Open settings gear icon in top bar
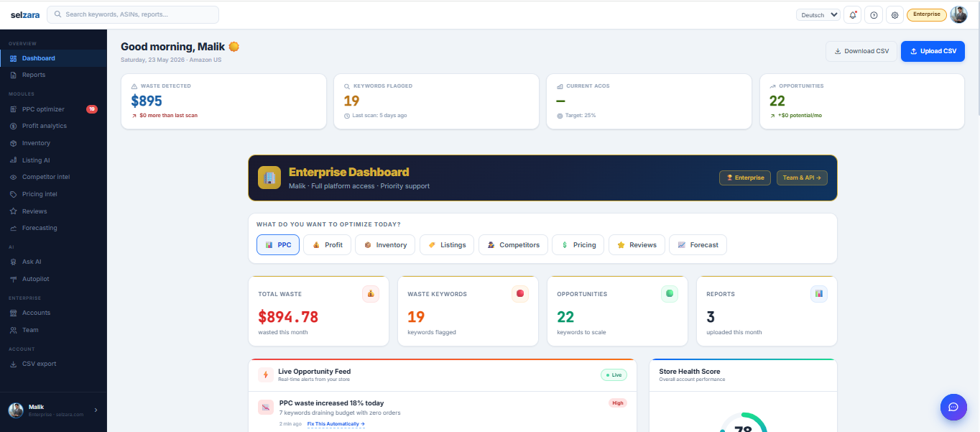Screen dimensions: 980x432 click(x=895, y=14)
